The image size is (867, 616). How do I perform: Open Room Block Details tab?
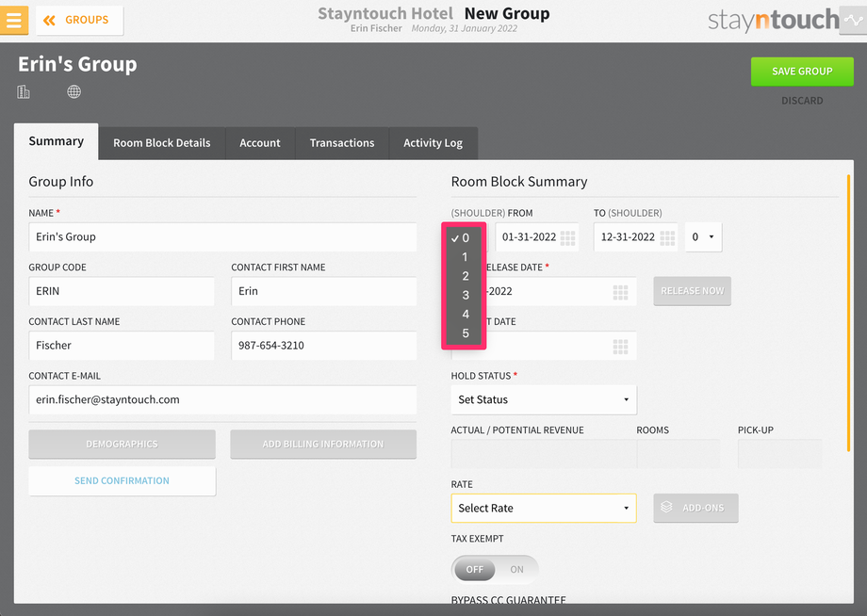(x=162, y=143)
